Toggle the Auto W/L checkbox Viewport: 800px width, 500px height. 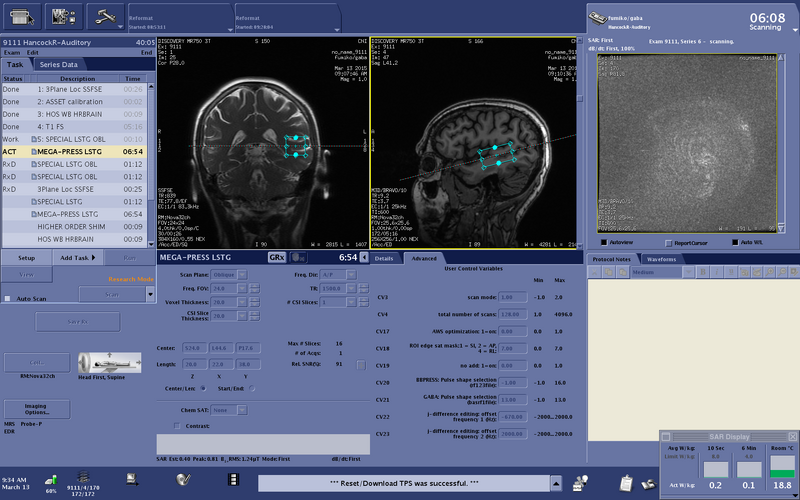[735, 242]
